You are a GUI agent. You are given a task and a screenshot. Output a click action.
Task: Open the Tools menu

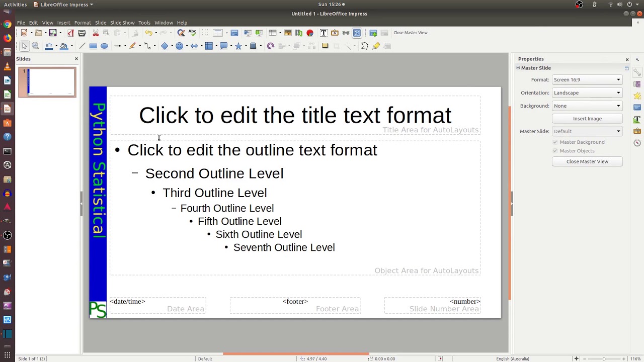(144, 23)
